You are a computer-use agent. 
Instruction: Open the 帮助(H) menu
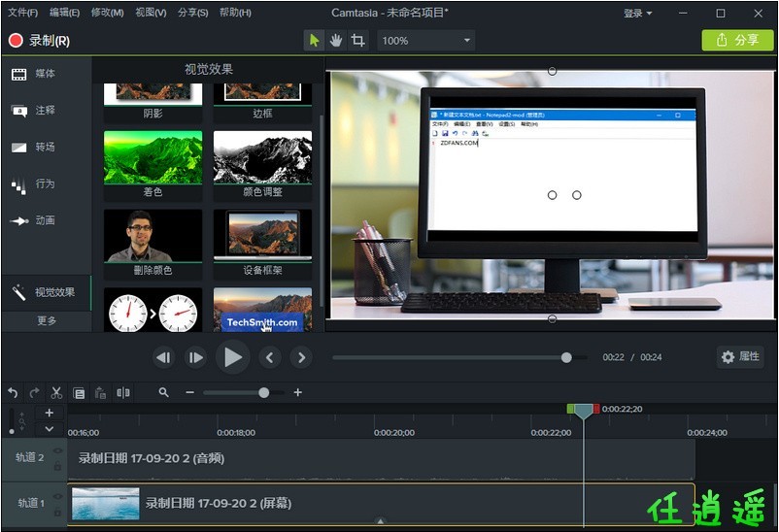[235, 13]
